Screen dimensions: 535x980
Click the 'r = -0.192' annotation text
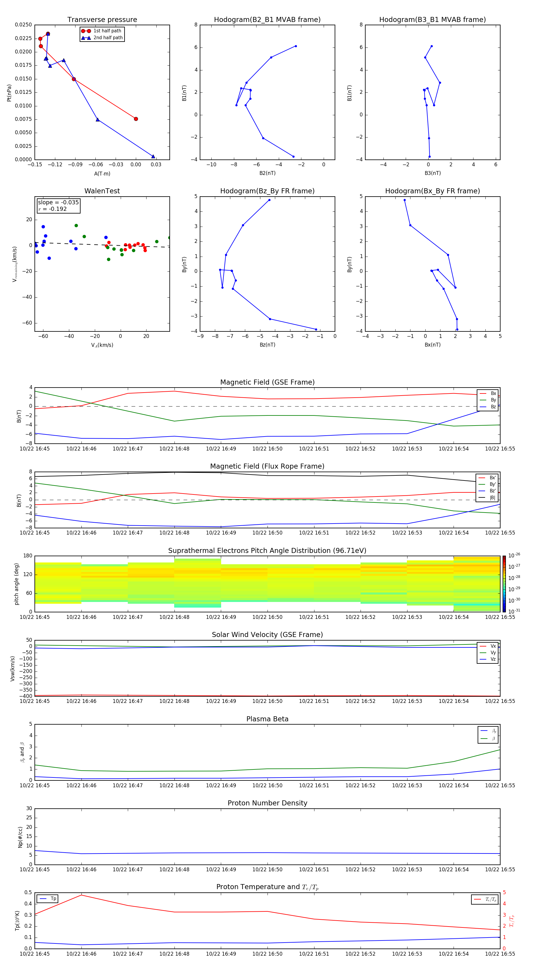pyautogui.click(x=53, y=209)
